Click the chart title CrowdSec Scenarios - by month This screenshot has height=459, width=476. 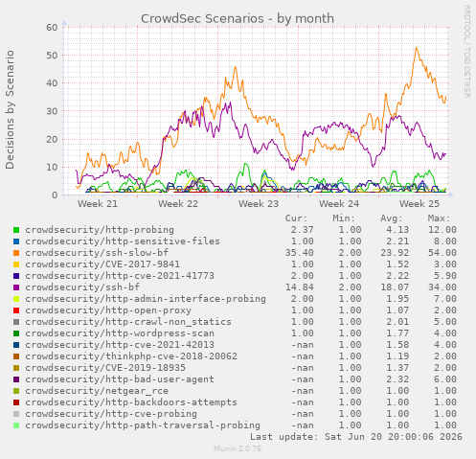pyautogui.click(x=238, y=19)
